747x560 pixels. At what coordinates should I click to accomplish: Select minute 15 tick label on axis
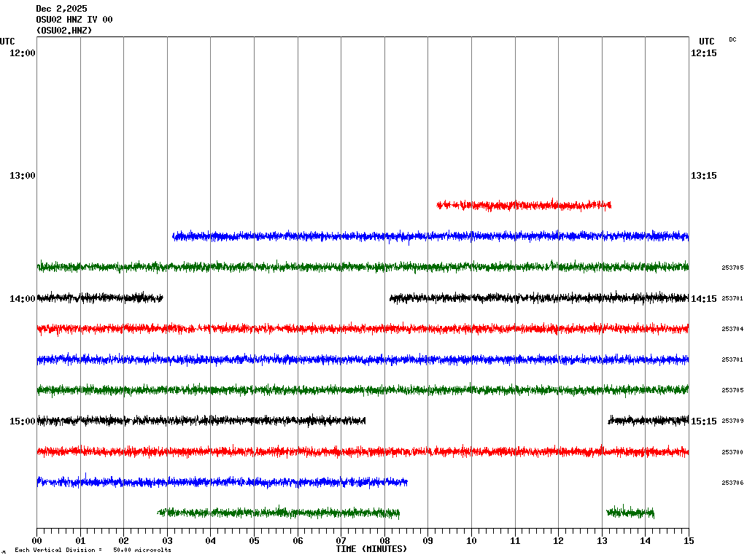click(x=689, y=541)
